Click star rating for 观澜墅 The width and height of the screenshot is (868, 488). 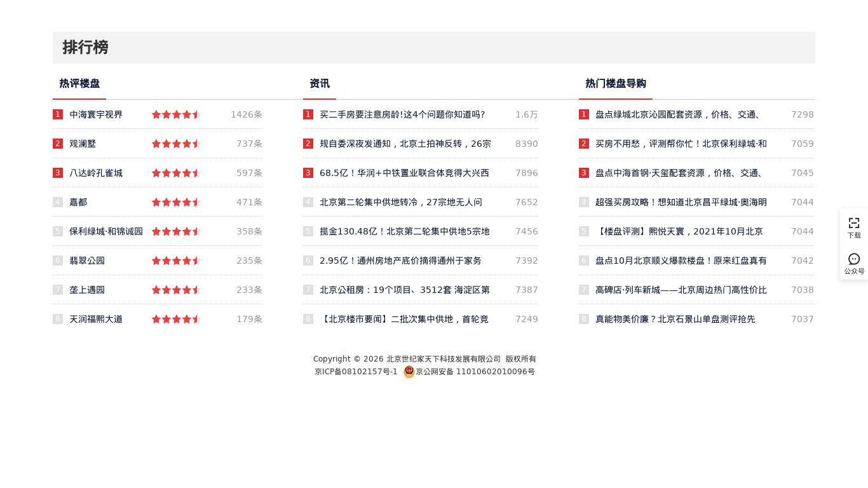click(x=176, y=144)
